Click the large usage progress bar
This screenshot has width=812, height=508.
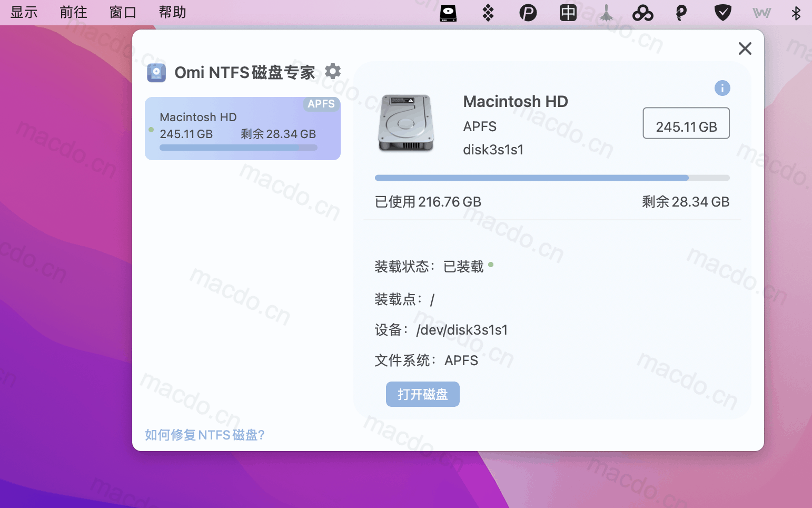pyautogui.click(x=552, y=178)
